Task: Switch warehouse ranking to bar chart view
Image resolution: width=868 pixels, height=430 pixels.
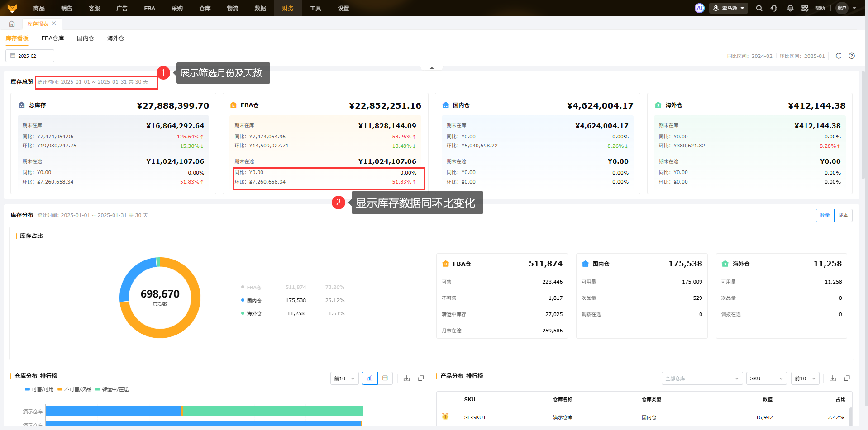Action: coord(370,378)
